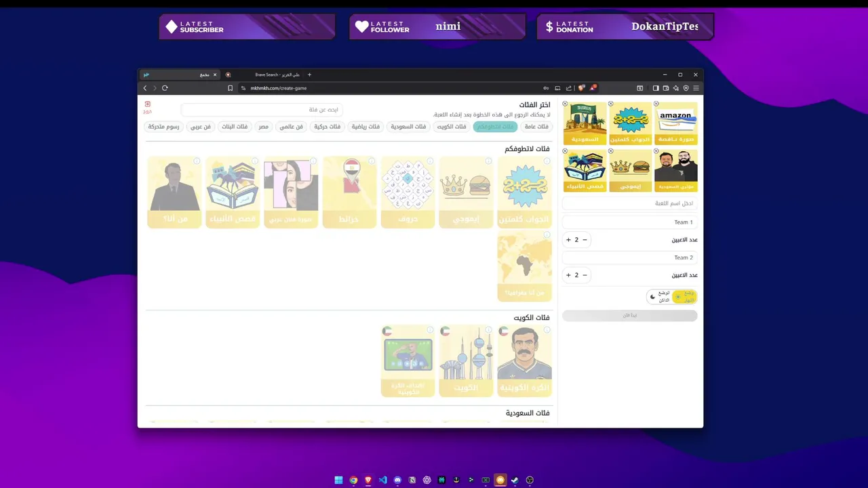Show info for the خرائط card
This screenshot has height=488, width=868.
point(372,161)
